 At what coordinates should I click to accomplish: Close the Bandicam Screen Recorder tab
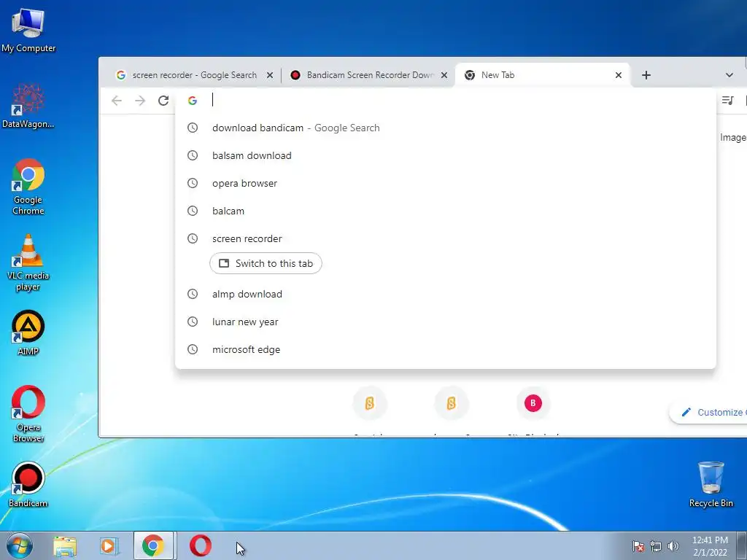[x=444, y=75]
